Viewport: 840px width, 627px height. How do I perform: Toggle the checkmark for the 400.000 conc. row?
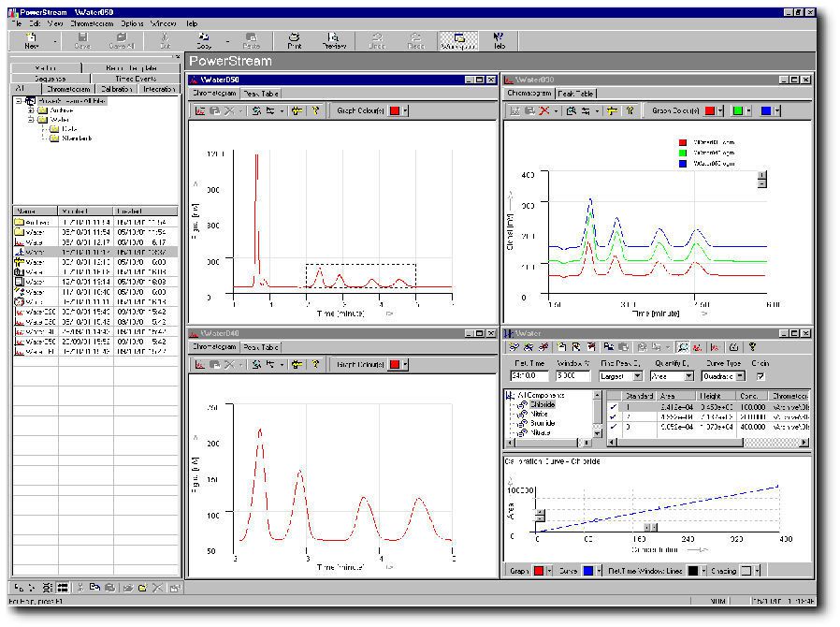(x=614, y=427)
